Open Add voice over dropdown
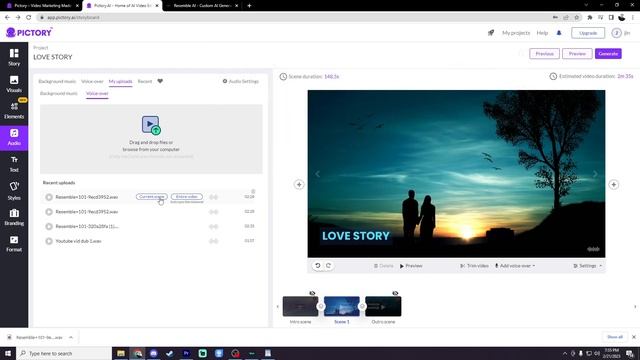The width and height of the screenshot is (640, 360). [x=515, y=266]
